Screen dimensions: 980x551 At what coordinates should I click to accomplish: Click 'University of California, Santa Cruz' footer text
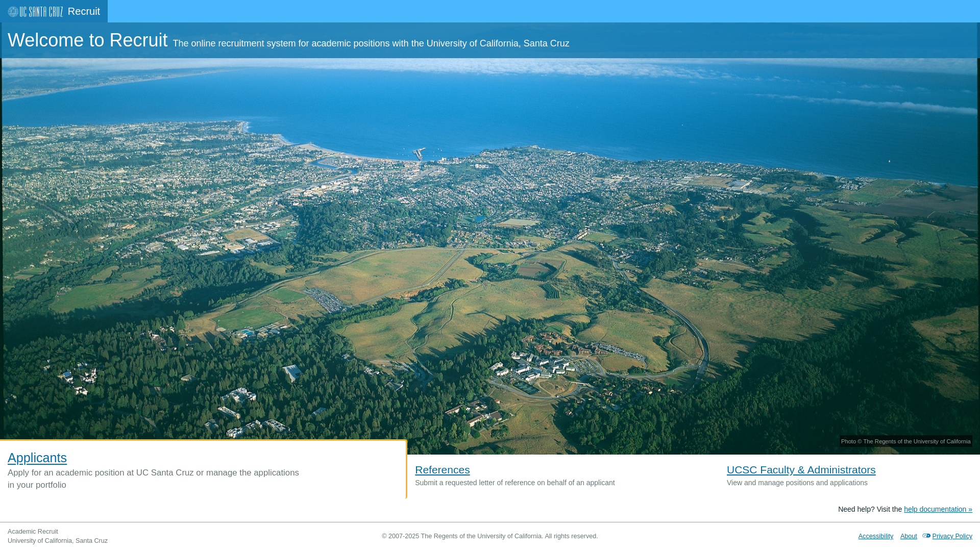coord(58,541)
